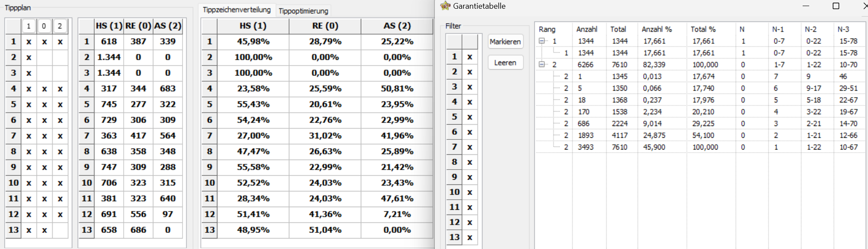Sort by the Anzahl % column header
868x249 pixels.
pyautogui.click(x=657, y=29)
